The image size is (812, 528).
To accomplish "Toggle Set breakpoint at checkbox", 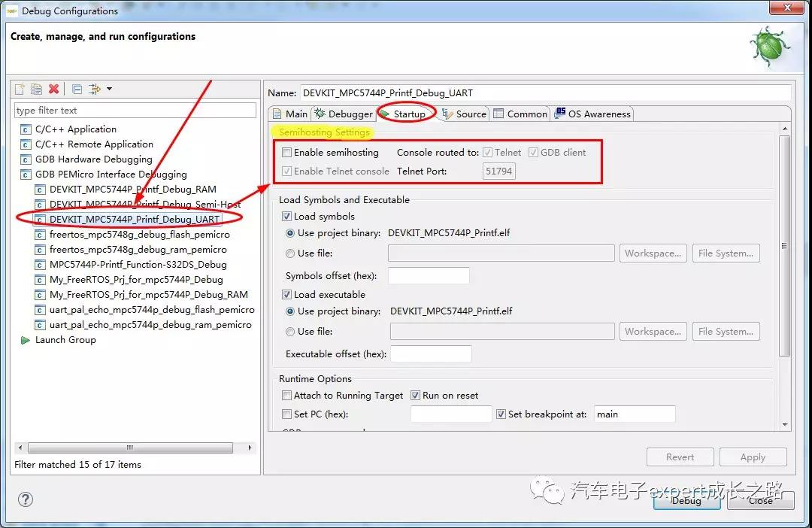I will pyautogui.click(x=501, y=414).
